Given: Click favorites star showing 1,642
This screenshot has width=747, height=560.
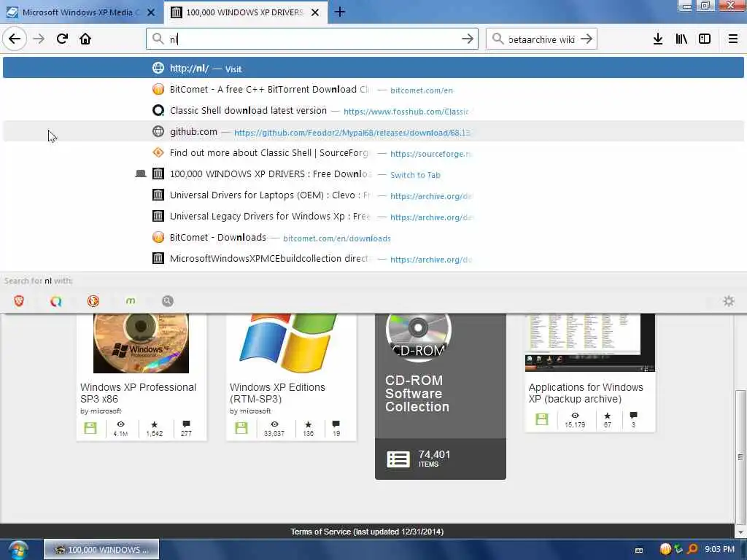Looking at the screenshot, I should pos(155,428).
